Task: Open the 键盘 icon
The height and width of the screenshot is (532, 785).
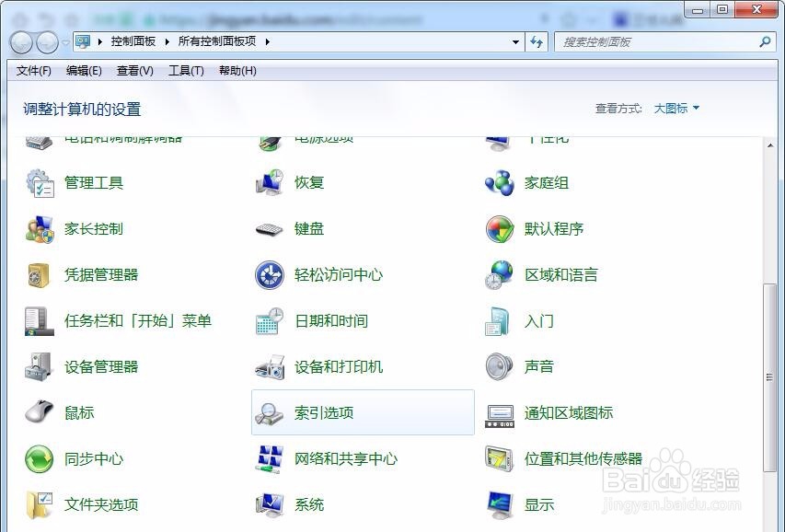Action: pyautogui.click(x=270, y=229)
